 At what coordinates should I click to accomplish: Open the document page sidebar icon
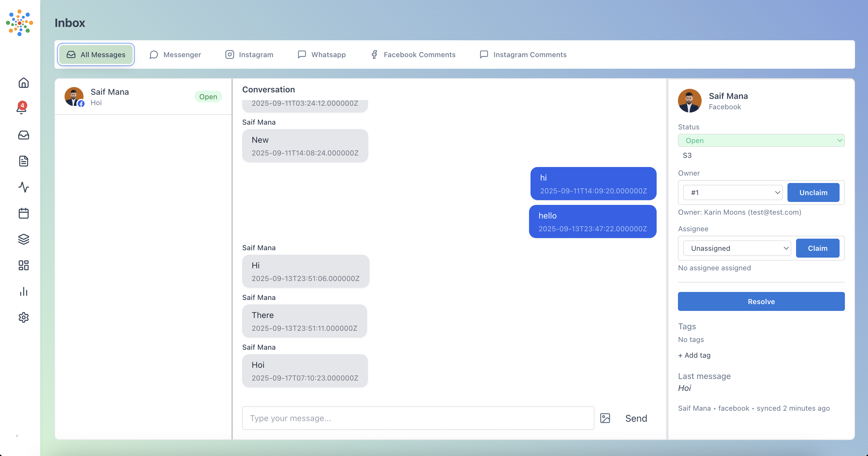tap(24, 161)
